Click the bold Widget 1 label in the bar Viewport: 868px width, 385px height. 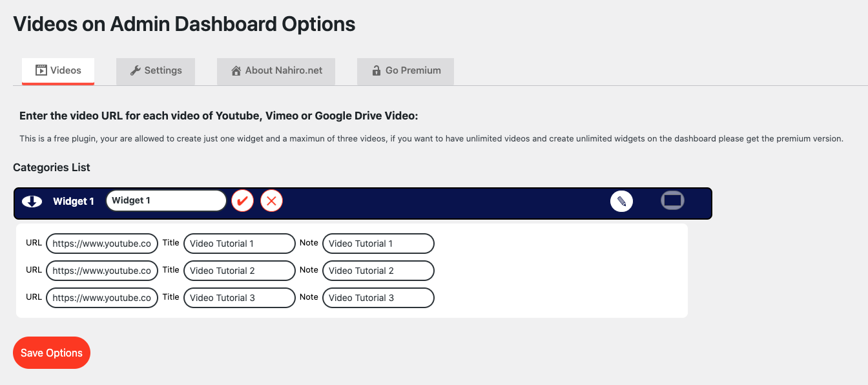point(74,202)
